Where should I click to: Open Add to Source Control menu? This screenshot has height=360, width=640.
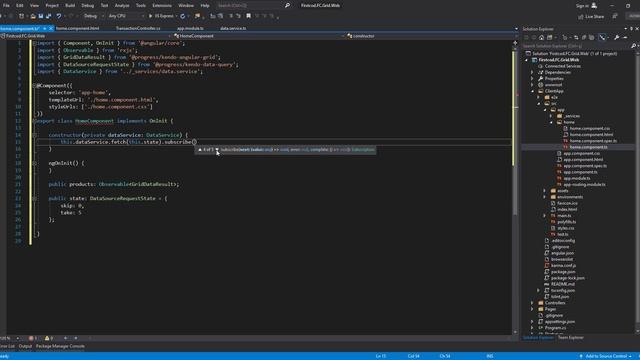click(x=605, y=356)
